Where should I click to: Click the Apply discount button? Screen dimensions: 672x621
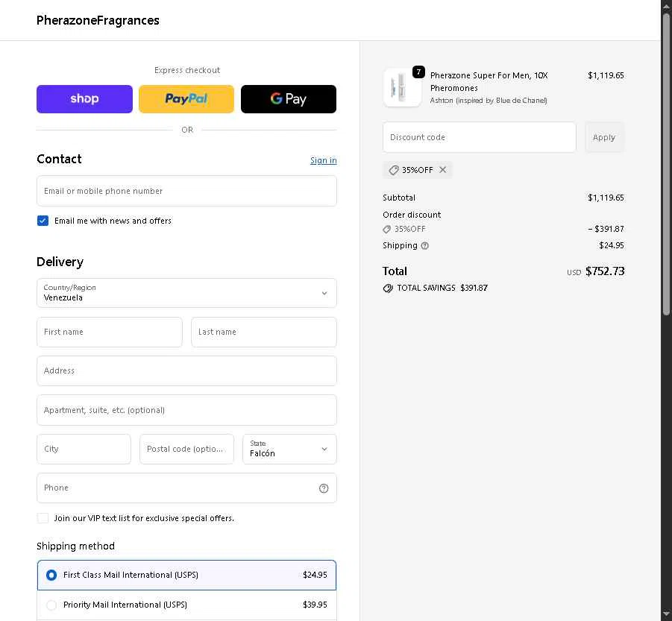(x=604, y=137)
